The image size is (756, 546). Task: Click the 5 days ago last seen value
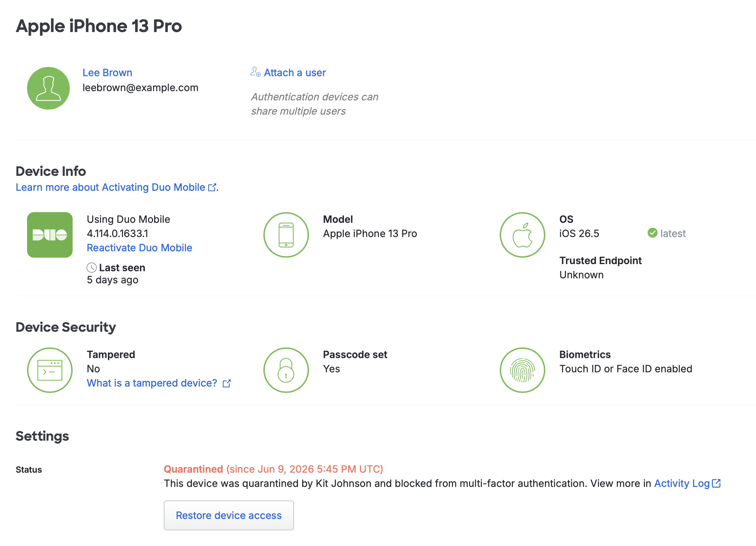[112, 280]
